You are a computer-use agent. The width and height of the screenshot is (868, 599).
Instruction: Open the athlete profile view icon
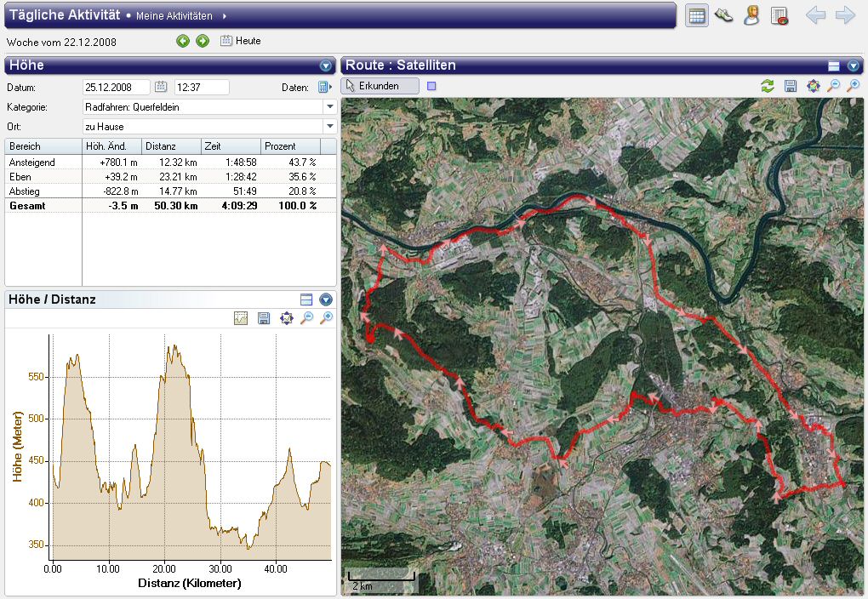tap(751, 15)
